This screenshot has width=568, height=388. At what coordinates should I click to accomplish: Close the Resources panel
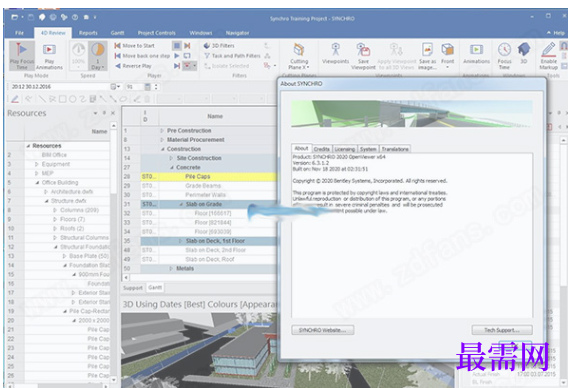tap(113, 113)
